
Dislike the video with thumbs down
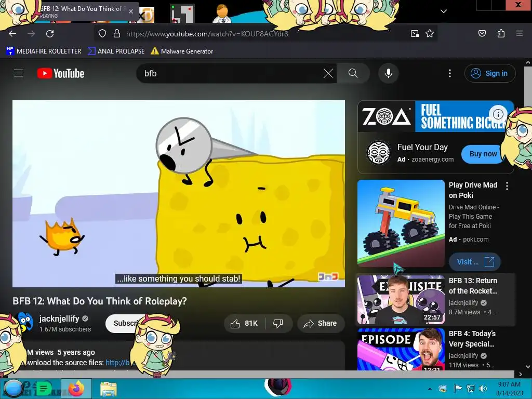tap(278, 323)
